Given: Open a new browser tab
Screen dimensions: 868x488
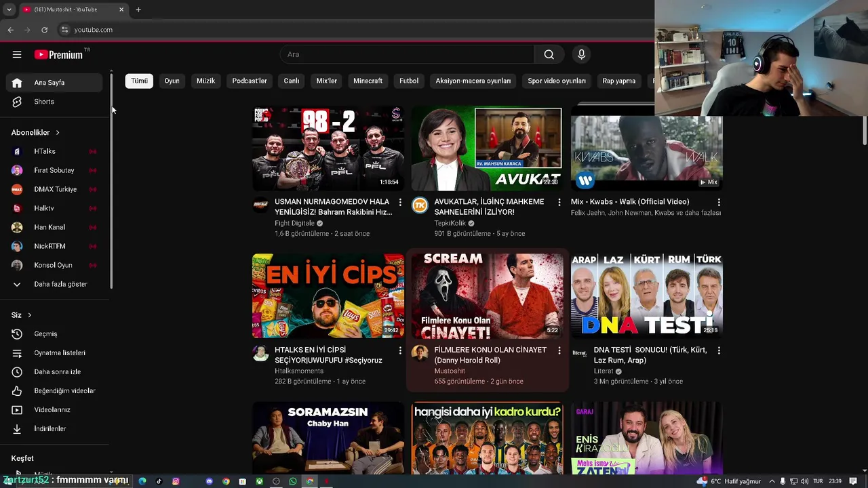Looking at the screenshot, I should 138,9.
